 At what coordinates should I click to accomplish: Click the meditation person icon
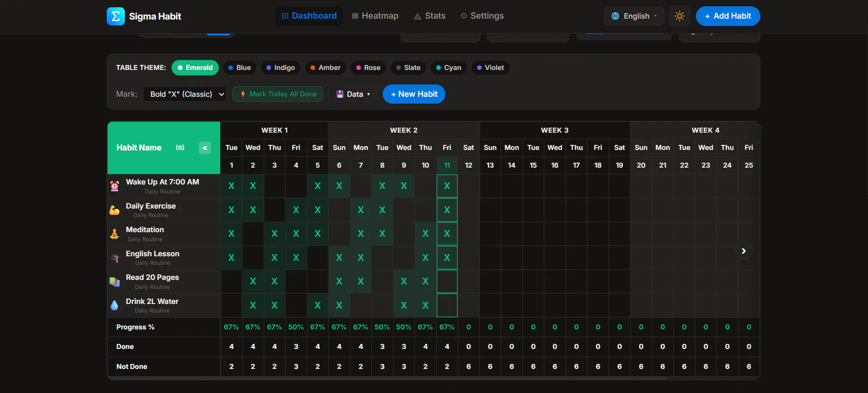(115, 234)
